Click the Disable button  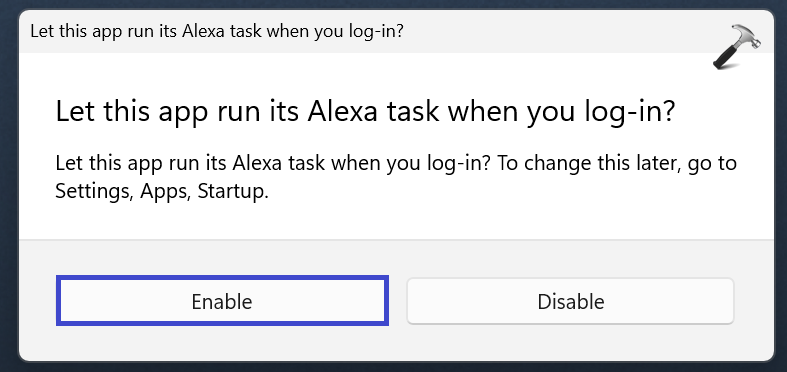pos(570,301)
